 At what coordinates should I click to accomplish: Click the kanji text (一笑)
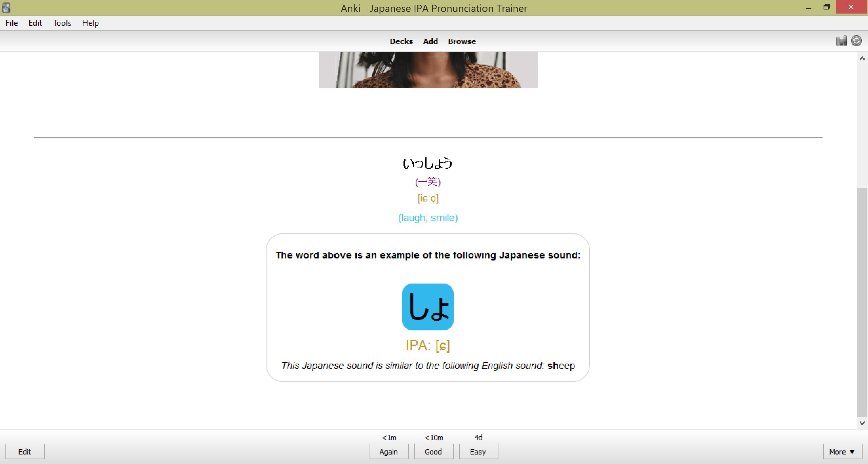pos(428,182)
